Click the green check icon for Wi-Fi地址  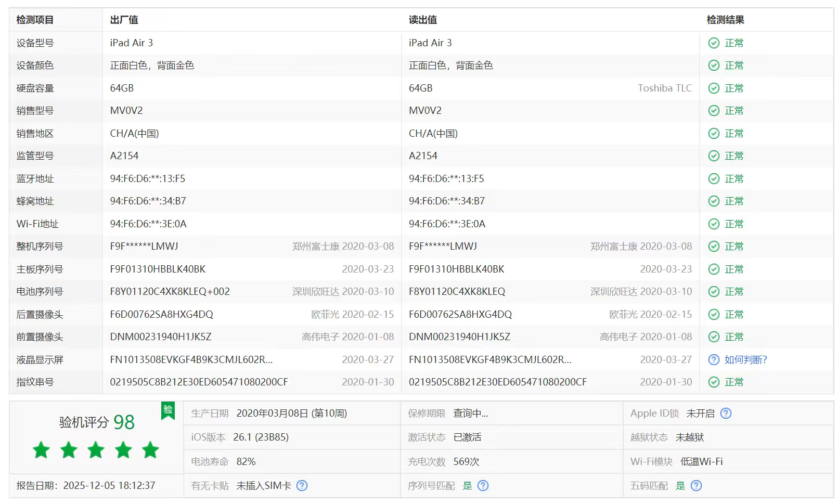714,224
